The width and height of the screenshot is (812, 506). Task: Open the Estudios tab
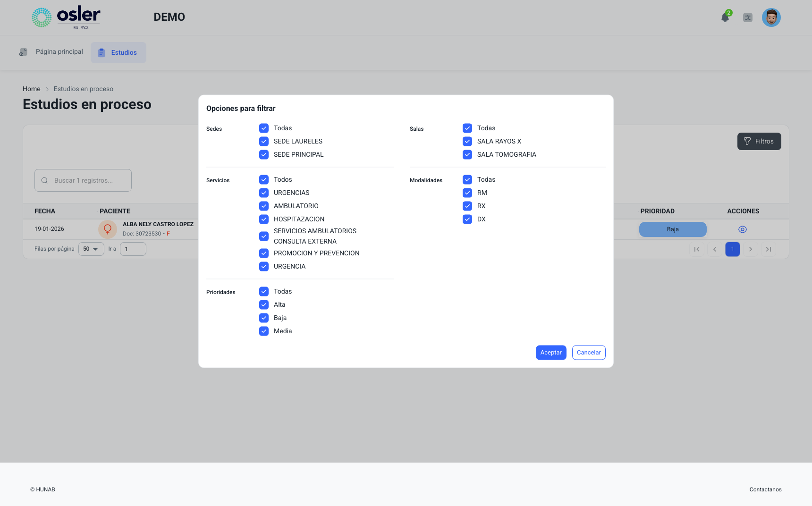[x=118, y=52]
